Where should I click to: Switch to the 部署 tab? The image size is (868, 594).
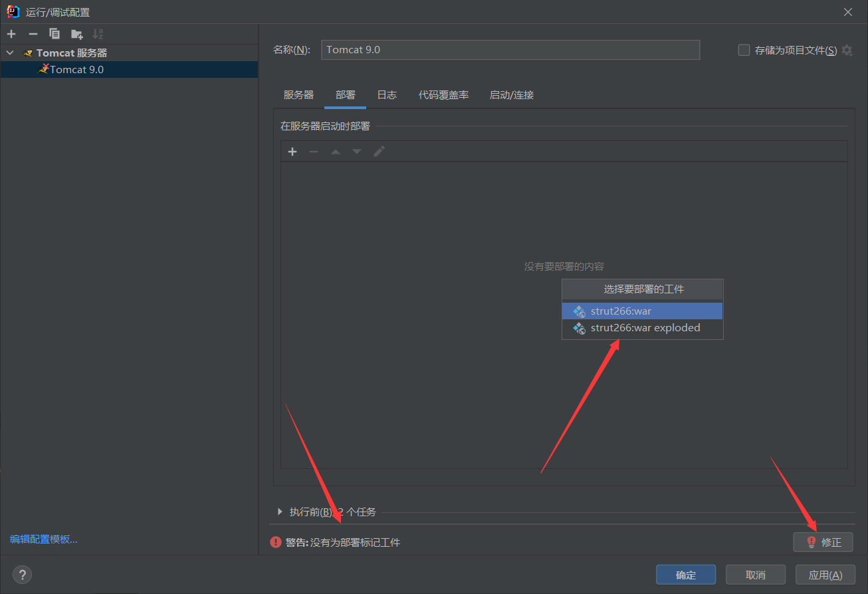(346, 95)
